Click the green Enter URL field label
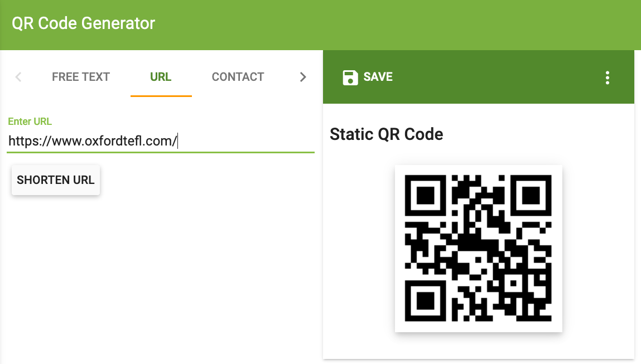Viewport: 641px width, 364px height. [x=30, y=122]
